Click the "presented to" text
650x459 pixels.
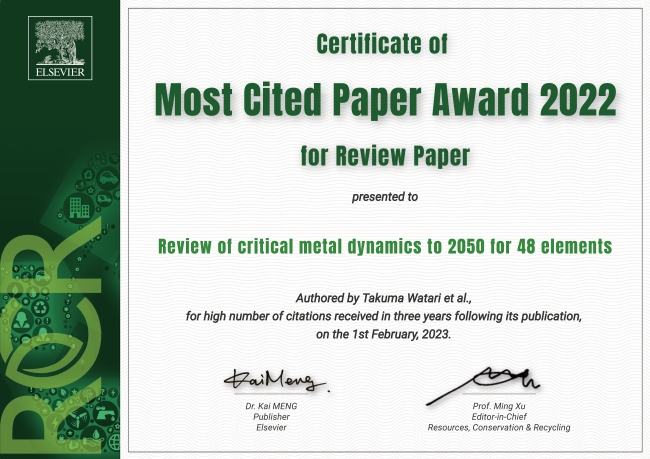click(x=384, y=196)
